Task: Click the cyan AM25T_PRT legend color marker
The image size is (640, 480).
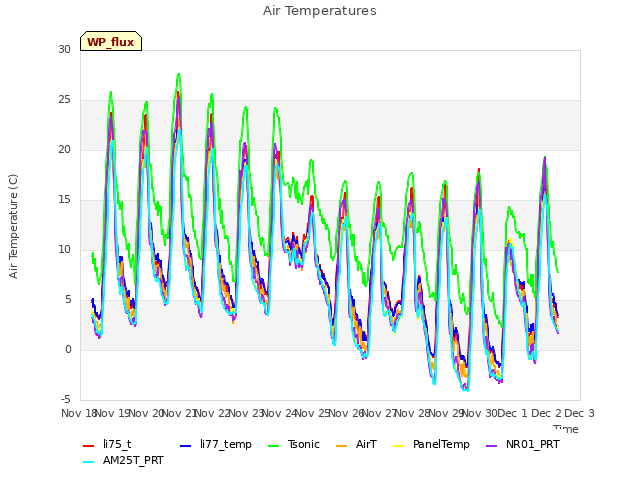Action: pos(89,462)
